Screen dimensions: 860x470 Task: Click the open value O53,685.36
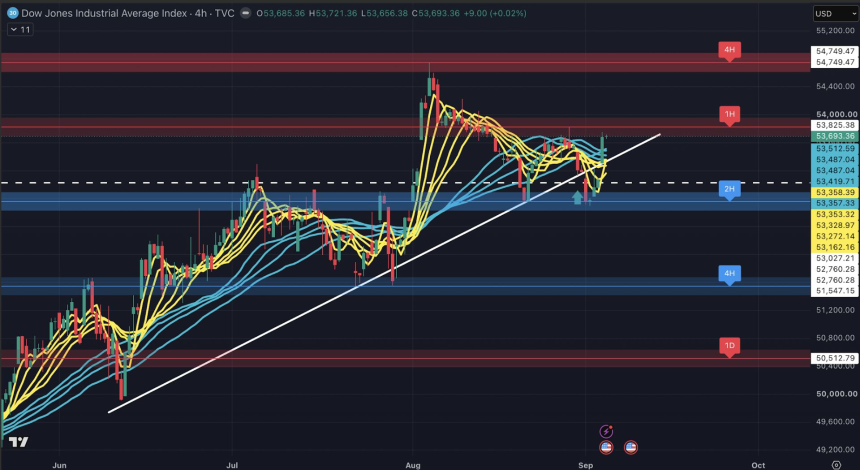(x=281, y=13)
